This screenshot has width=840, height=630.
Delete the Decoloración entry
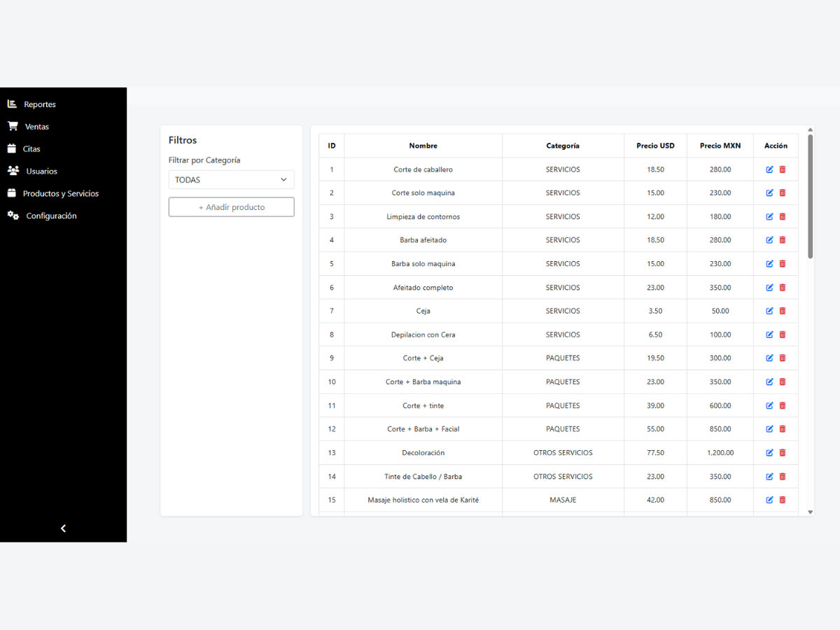(783, 453)
